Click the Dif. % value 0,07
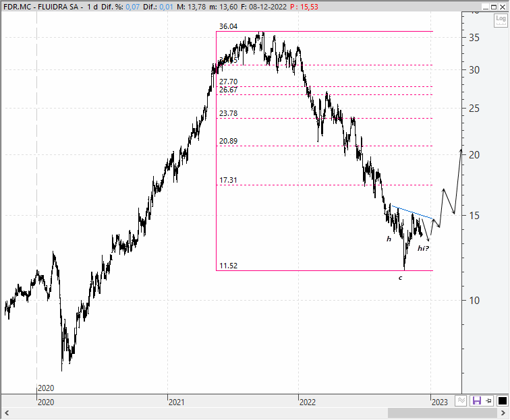This screenshot has width=510, height=420. (132, 7)
